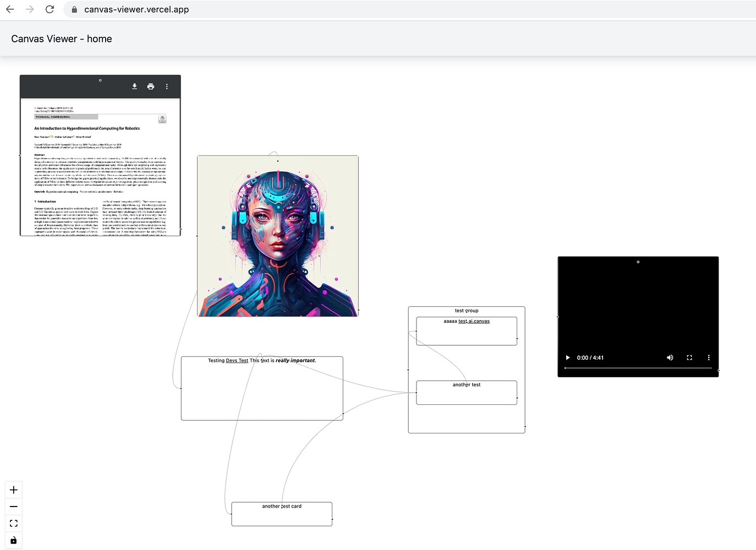The width and height of the screenshot is (756, 550).
Task: Mute the video's audio
Action: (x=670, y=358)
